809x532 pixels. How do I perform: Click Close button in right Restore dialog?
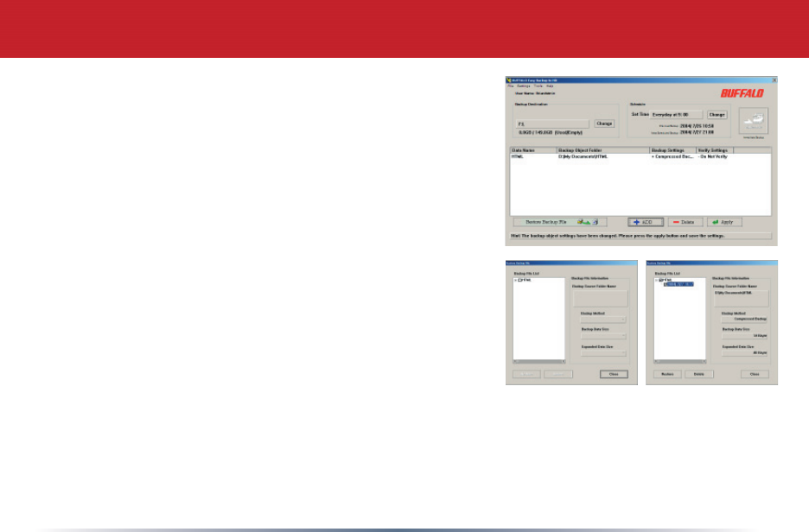[x=755, y=374]
